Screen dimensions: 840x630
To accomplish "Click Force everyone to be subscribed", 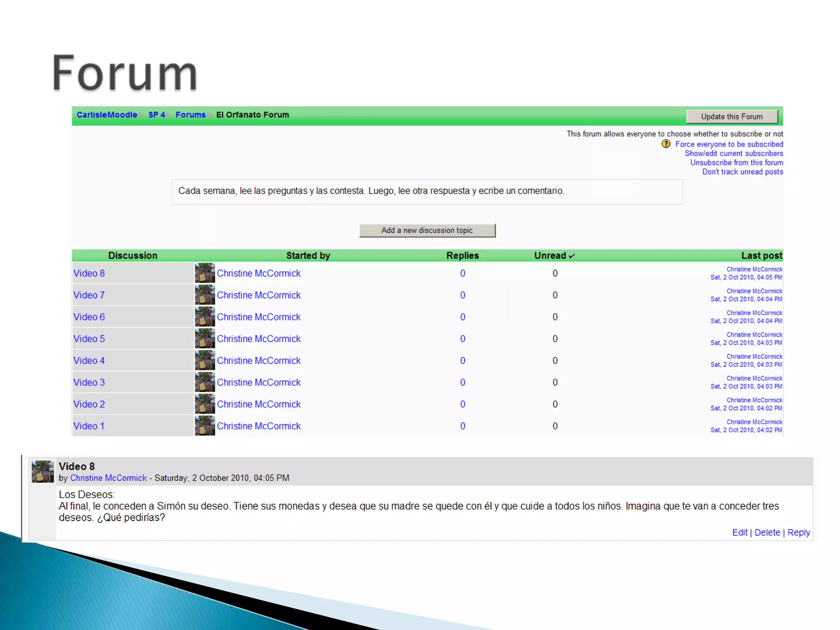I will [729, 144].
